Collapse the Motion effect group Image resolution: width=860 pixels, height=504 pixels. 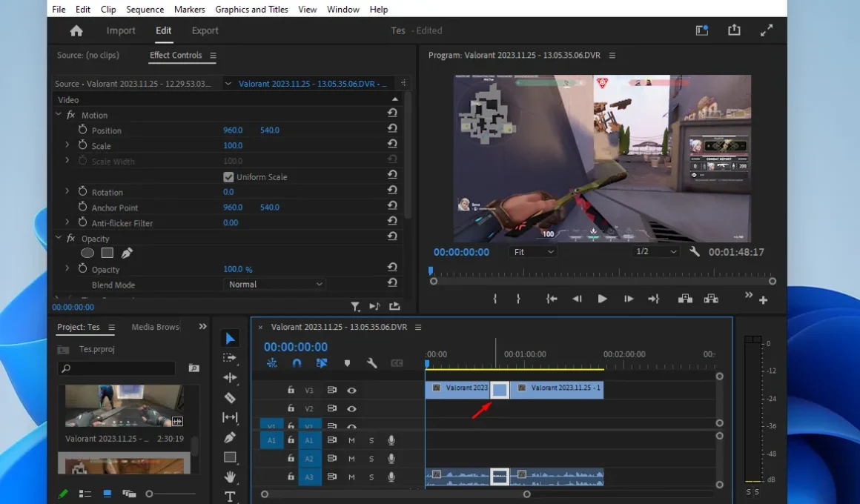[x=59, y=115]
